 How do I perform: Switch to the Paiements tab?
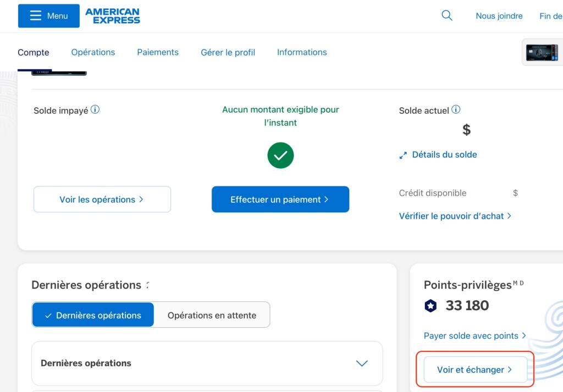coord(158,52)
